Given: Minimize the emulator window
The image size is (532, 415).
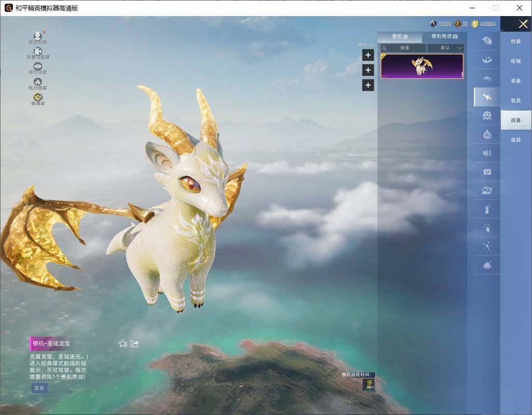Looking at the screenshot, I should (x=472, y=8).
